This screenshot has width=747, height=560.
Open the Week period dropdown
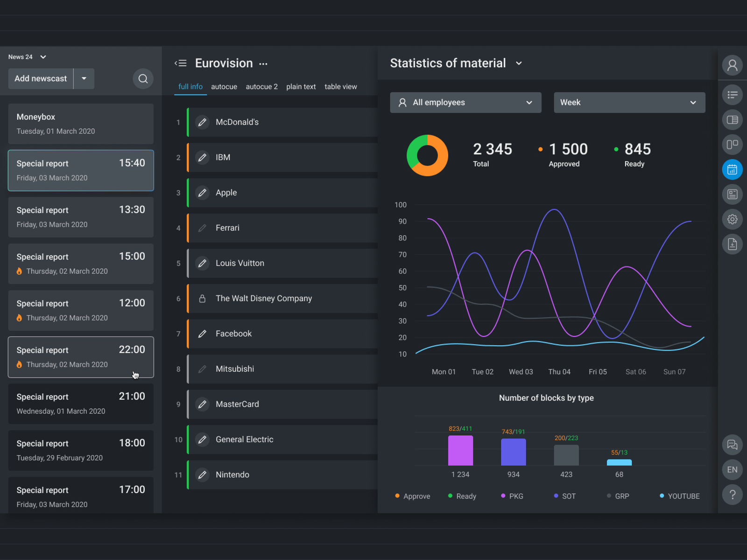[629, 103]
